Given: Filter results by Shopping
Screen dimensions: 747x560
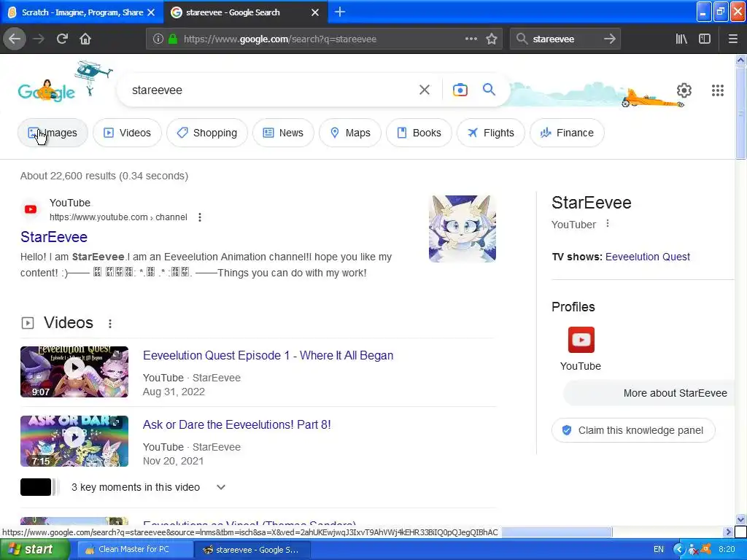Looking at the screenshot, I should click(206, 133).
